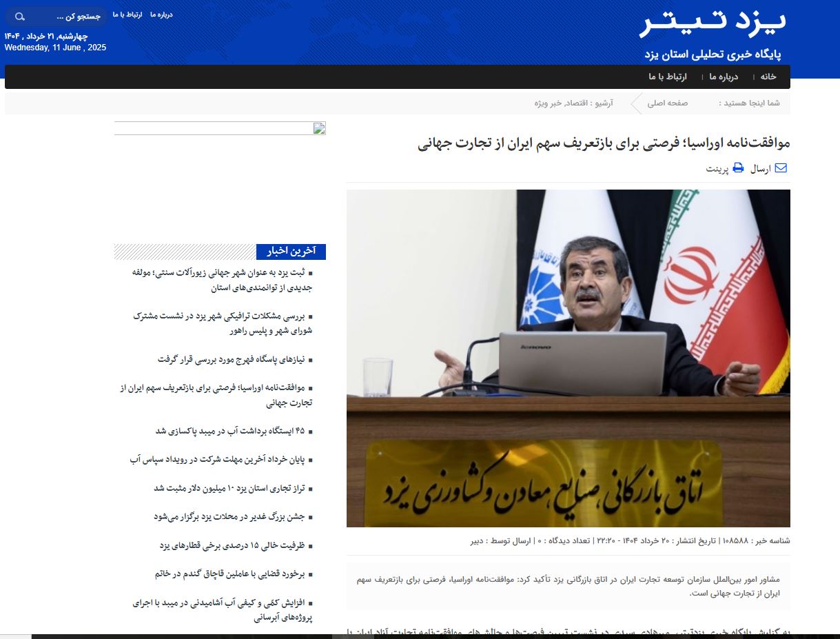Open the خبر ویژه category in the breadcrumb
This screenshot has width=840, height=639.
547,103
